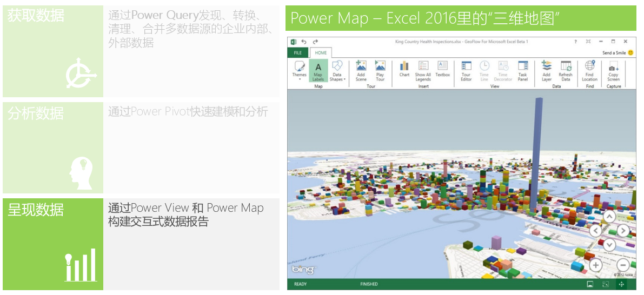Image resolution: width=644 pixels, height=295 pixels.
Task: Click Add Layer in Data group
Action: coord(546,70)
